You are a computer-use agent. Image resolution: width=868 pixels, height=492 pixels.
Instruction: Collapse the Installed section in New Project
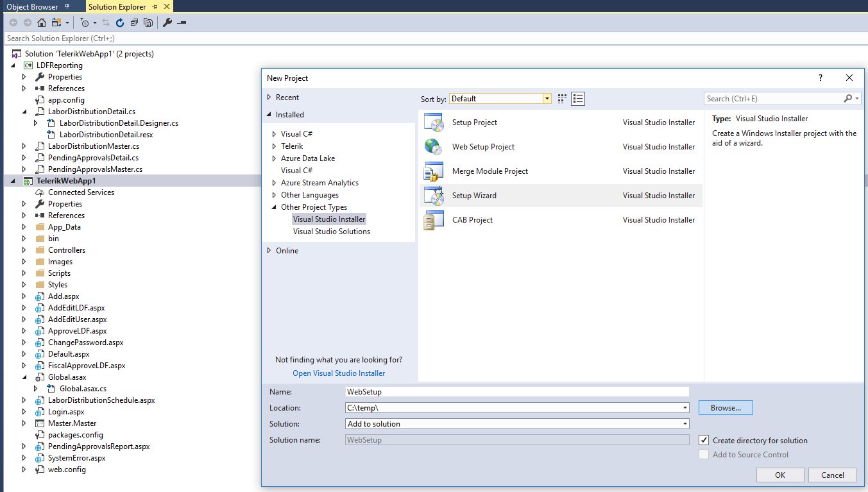[269, 115]
